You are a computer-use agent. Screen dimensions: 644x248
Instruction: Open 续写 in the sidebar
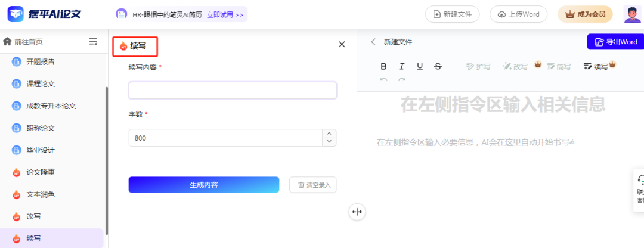[x=51, y=238]
